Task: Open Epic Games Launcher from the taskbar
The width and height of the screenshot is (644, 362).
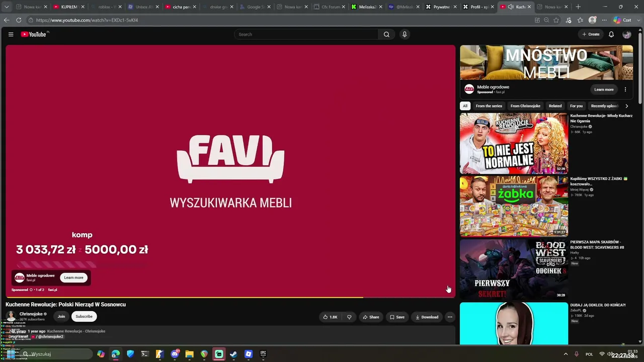Action: pyautogui.click(x=263, y=354)
